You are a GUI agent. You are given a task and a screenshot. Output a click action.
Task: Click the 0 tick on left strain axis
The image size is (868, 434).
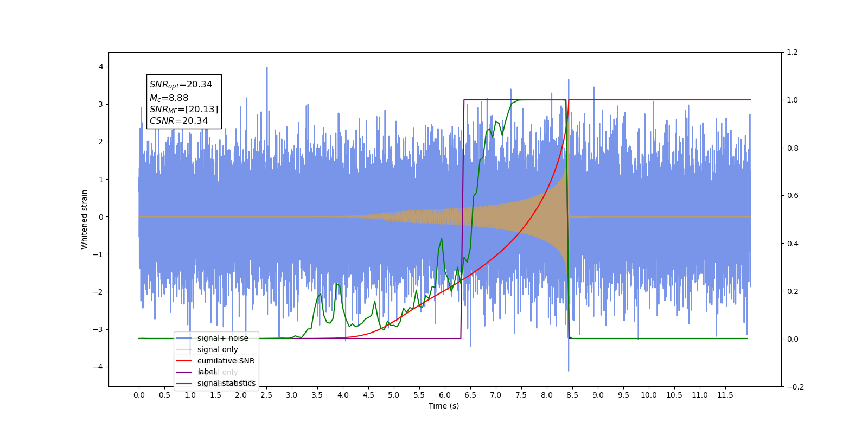(x=101, y=216)
